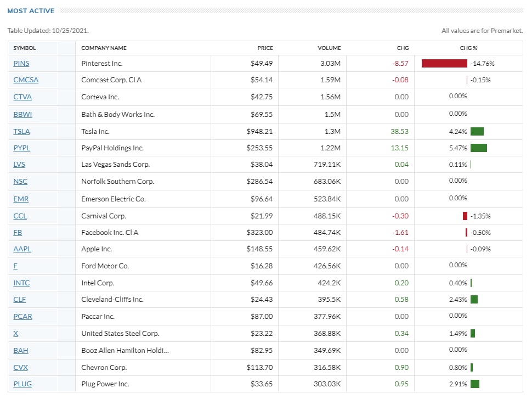Open the CLF ticker link
Viewport: 532px width, 399px height.
point(19,300)
